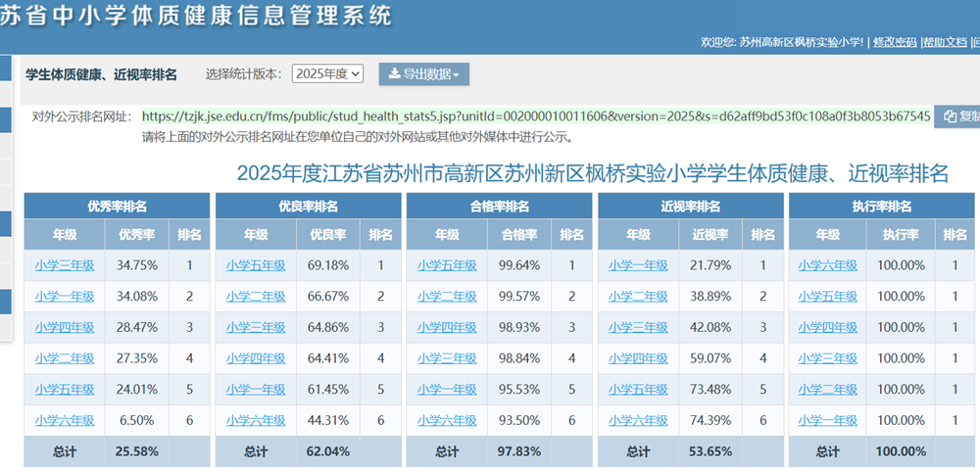Open 小学六年级 in the 优秀率排名 table
This screenshot has width=980, height=472.
click(x=65, y=420)
